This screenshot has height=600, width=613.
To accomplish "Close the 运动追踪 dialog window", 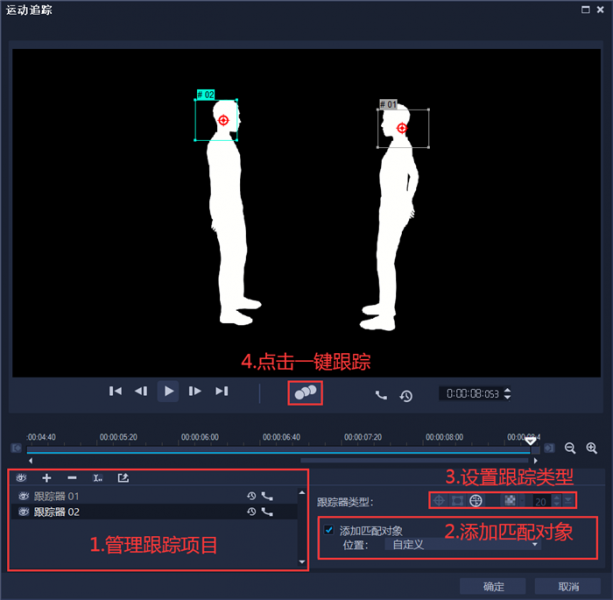I will [600, 9].
